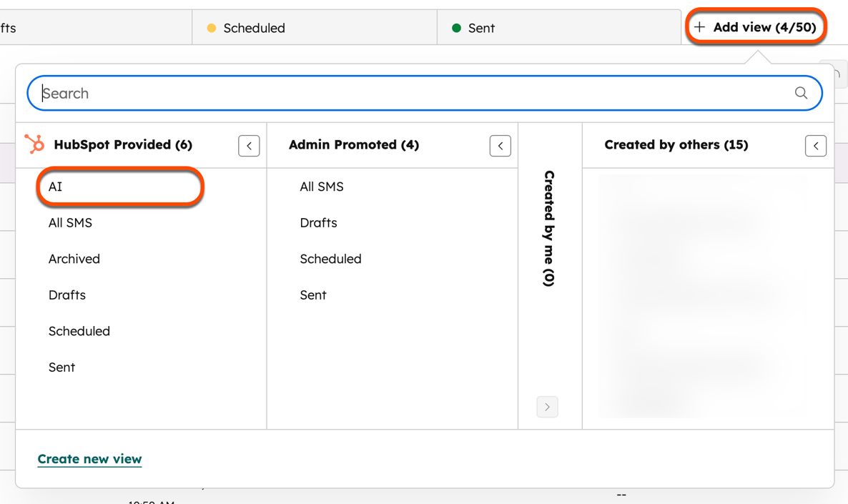This screenshot has width=848, height=504.
Task: Click the magnifying glass search icon
Action: (x=801, y=93)
